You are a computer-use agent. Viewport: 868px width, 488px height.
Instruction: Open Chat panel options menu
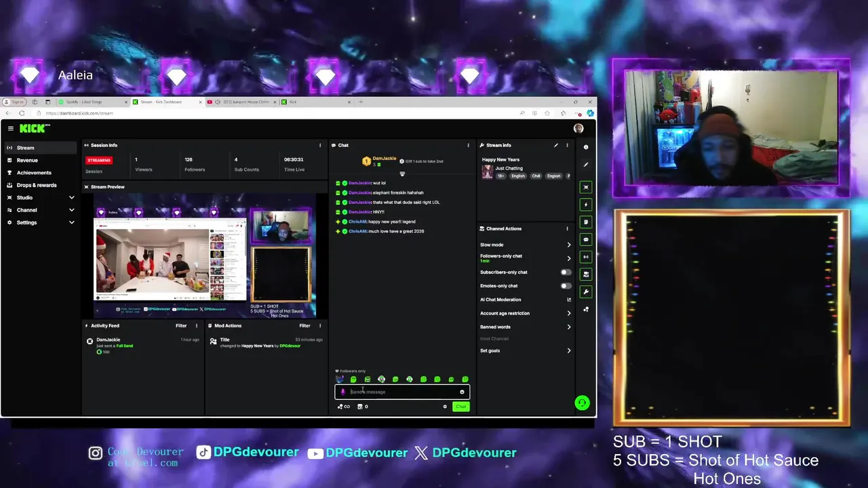468,145
